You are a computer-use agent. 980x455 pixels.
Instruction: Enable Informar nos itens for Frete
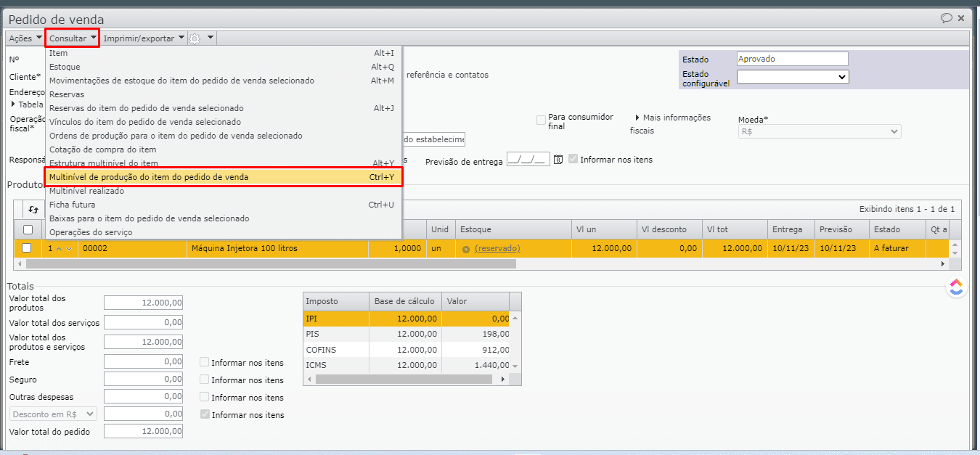coord(205,362)
